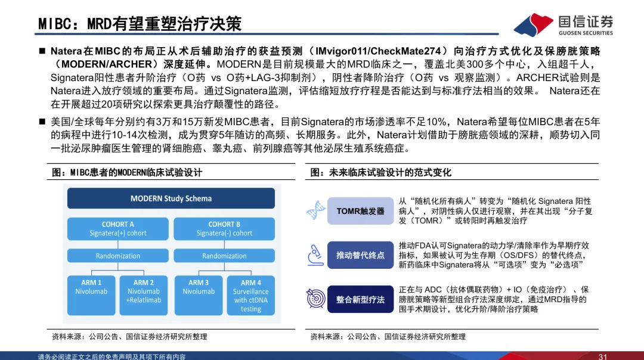Click the first bullet paragraph starting with Natera在MIBC
Image resolution: width=644 pixels, height=360 pixels.
pyautogui.click(x=326, y=77)
